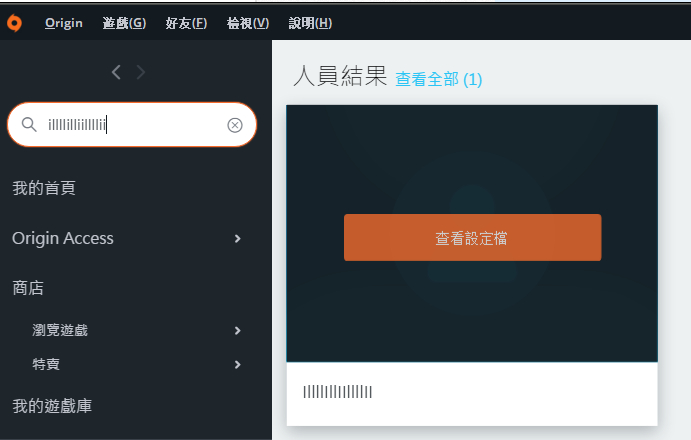This screenshot has width=691, height=440.
Task: Open the 說明(H) menu
Action: (x=310, y=23)
